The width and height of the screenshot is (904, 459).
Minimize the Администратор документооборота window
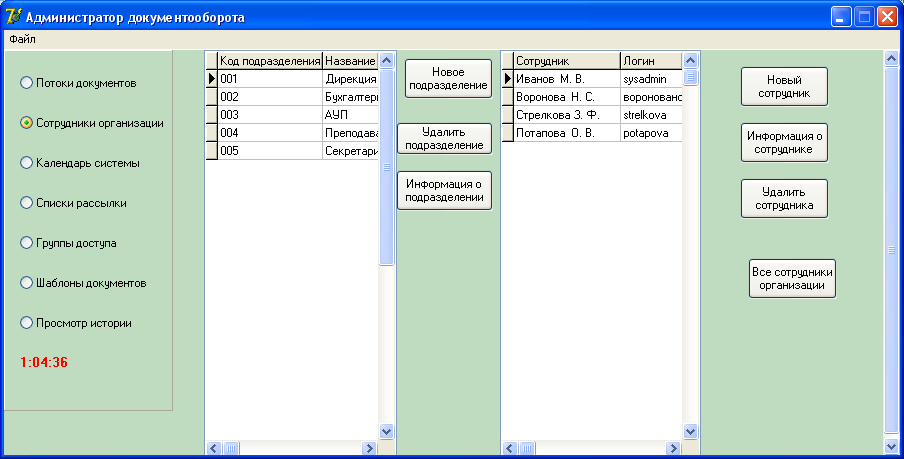point(841,17)
